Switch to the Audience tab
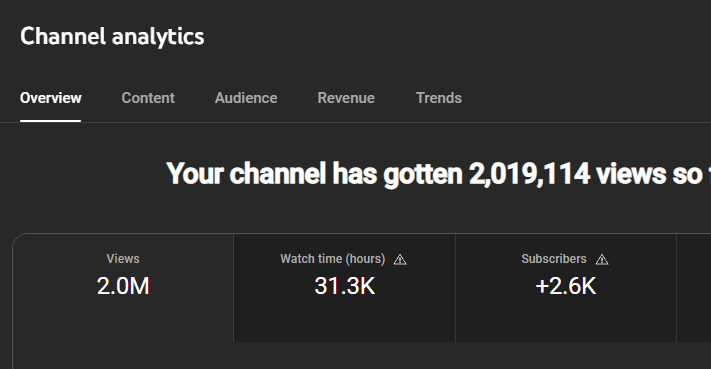 point(246,98)
